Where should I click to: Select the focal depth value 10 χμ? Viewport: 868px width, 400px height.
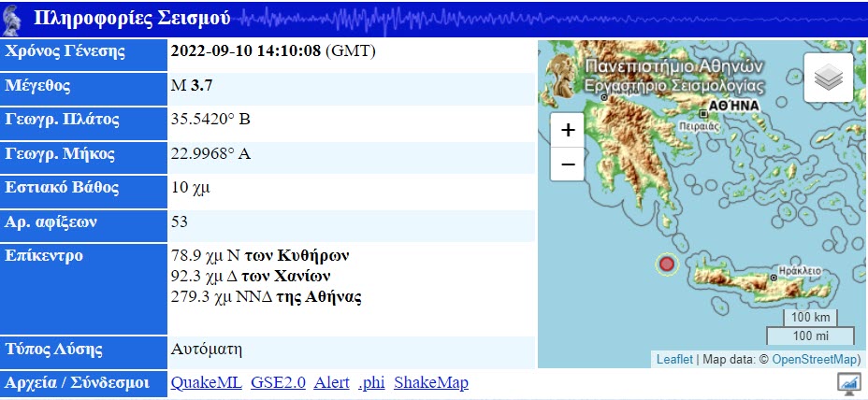coord(191,188)
